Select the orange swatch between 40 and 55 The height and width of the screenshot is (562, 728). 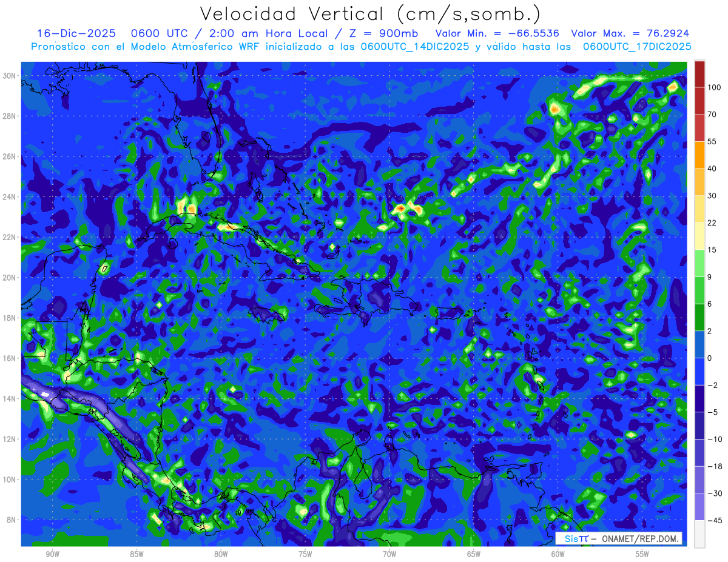tap(699, 155)
